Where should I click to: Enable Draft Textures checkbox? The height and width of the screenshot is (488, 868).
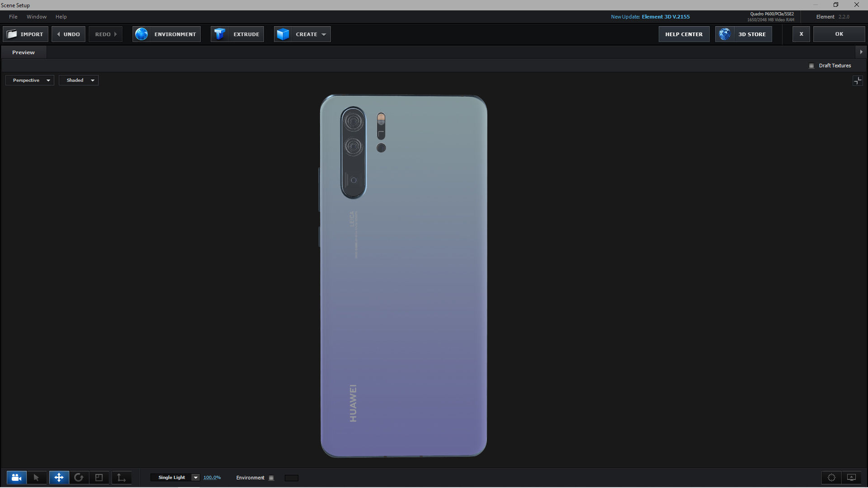811,66
